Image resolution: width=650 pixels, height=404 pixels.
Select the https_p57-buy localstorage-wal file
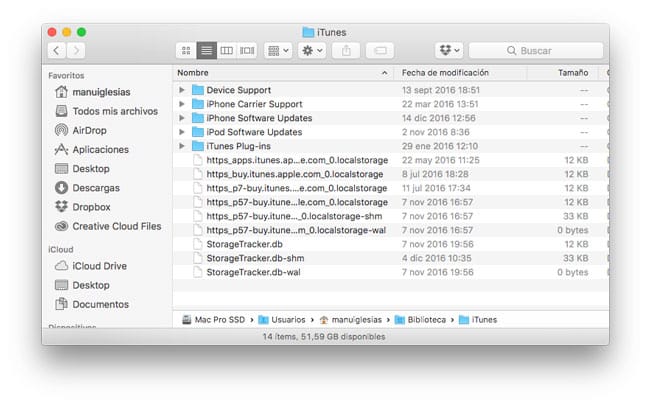(x=296, y=230)
